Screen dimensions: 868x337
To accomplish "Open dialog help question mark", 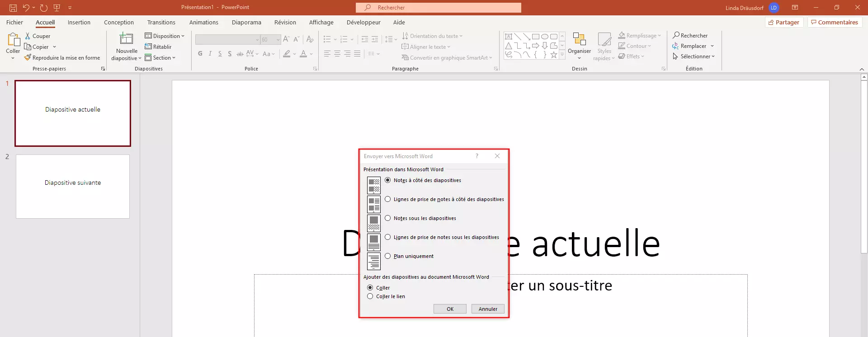I will (x=476, y=156).
